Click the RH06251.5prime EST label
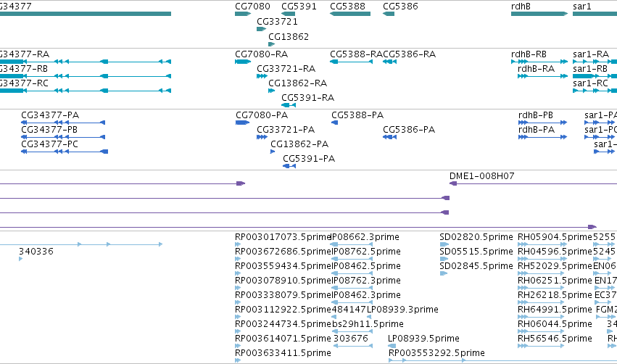 [555, 281]
